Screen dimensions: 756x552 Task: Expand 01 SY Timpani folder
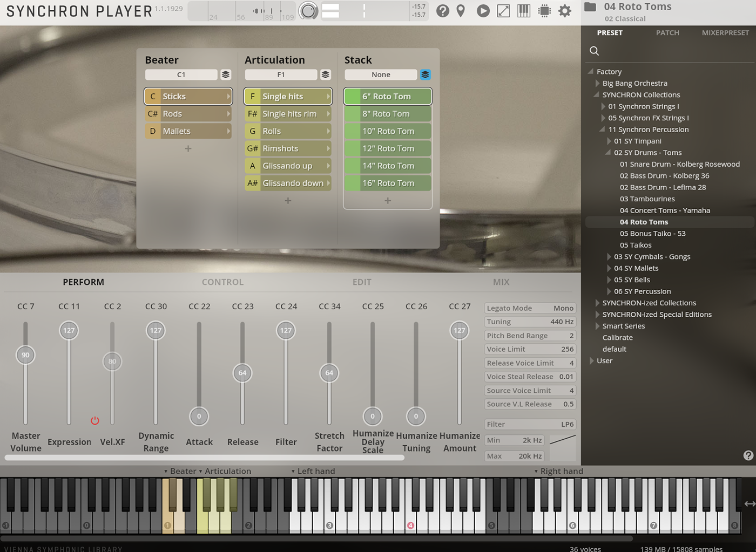[609, 141]
